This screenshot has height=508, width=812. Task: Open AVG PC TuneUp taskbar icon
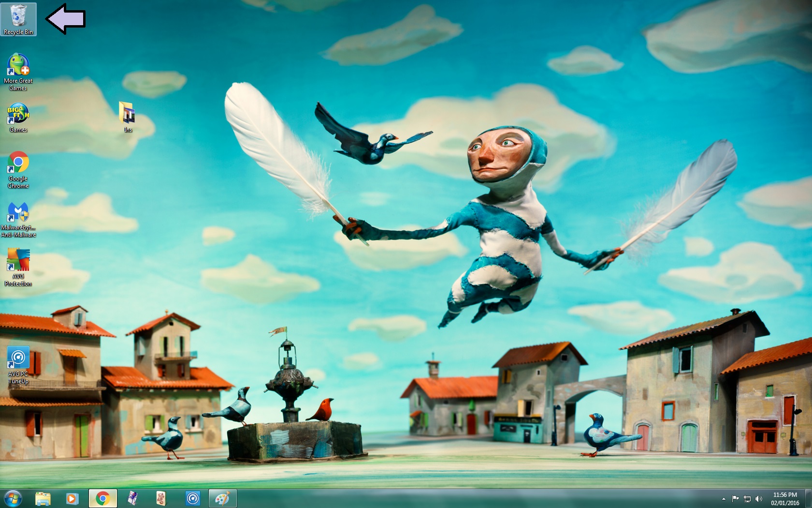tap(193, 498)
